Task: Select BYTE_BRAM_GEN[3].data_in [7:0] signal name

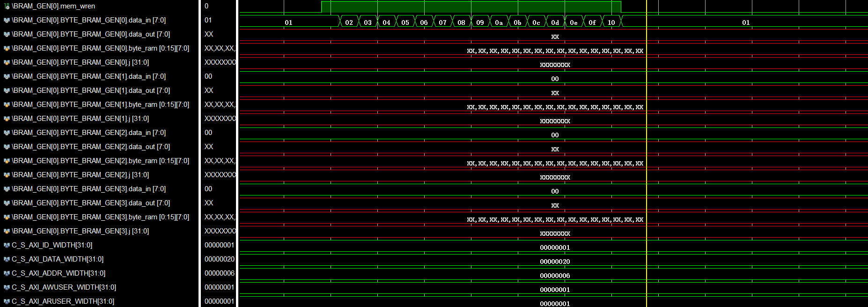Action: 89,189
